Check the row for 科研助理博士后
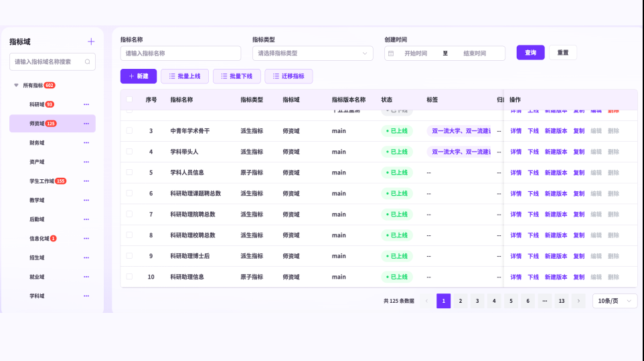The image size is (644, 361). pos(129,256)
